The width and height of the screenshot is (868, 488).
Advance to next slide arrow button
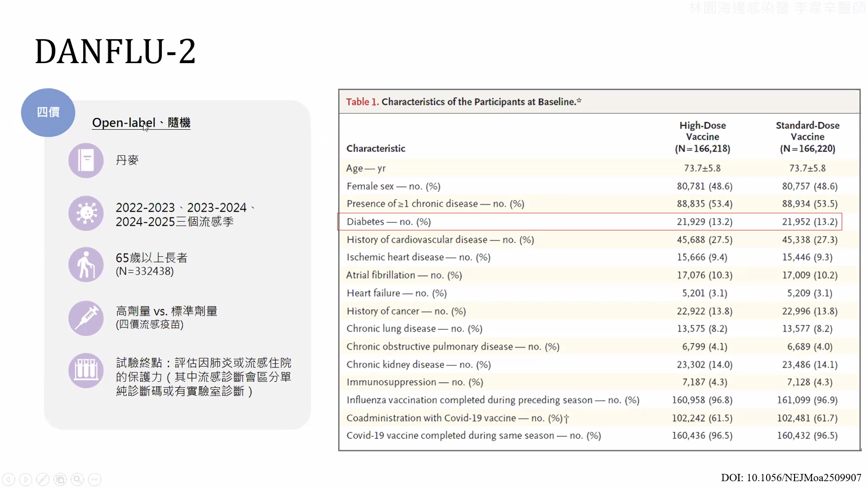(x=26, y=479)
